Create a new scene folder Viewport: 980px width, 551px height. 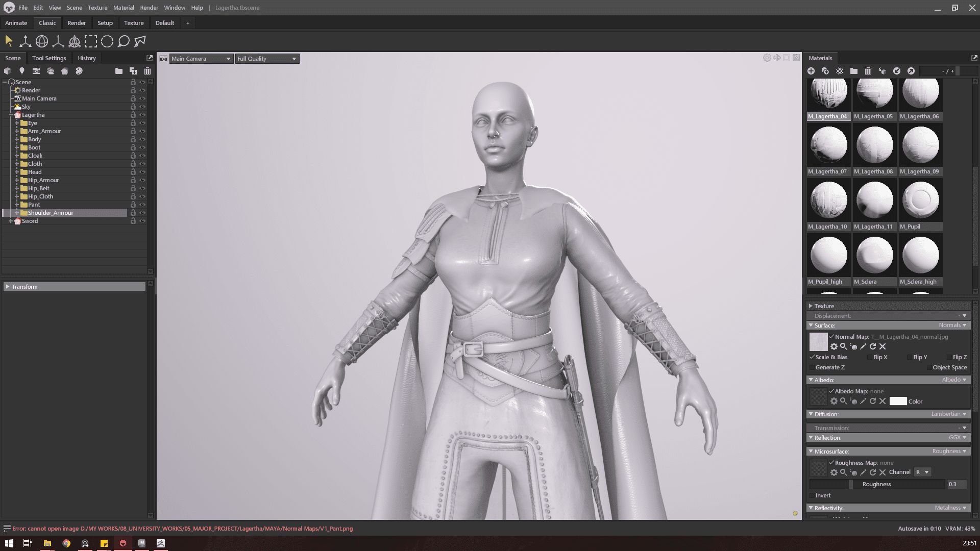coord(119,71)
